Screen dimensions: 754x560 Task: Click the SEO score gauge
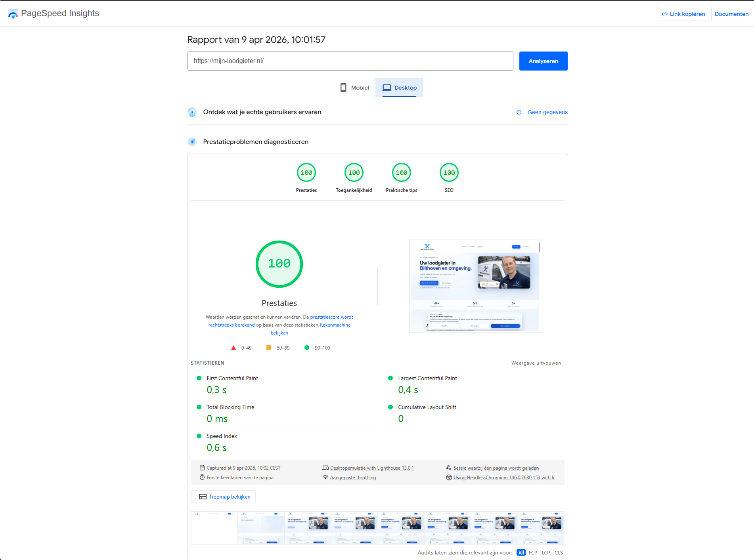[x=449, y=173]
